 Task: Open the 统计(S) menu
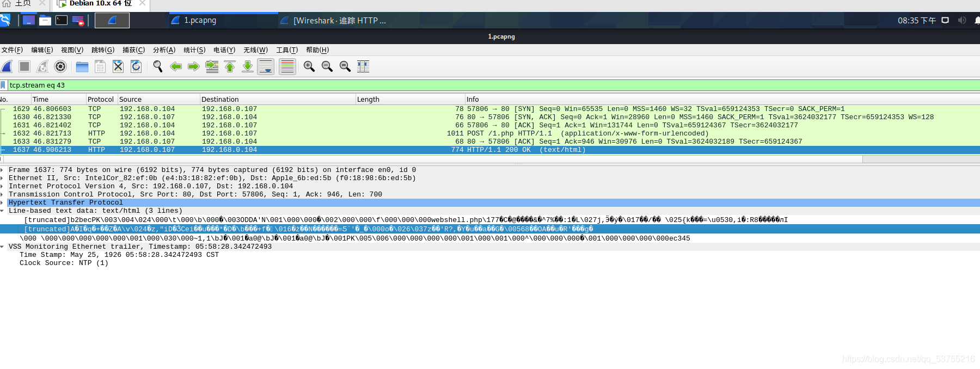(x=194, y=50)
